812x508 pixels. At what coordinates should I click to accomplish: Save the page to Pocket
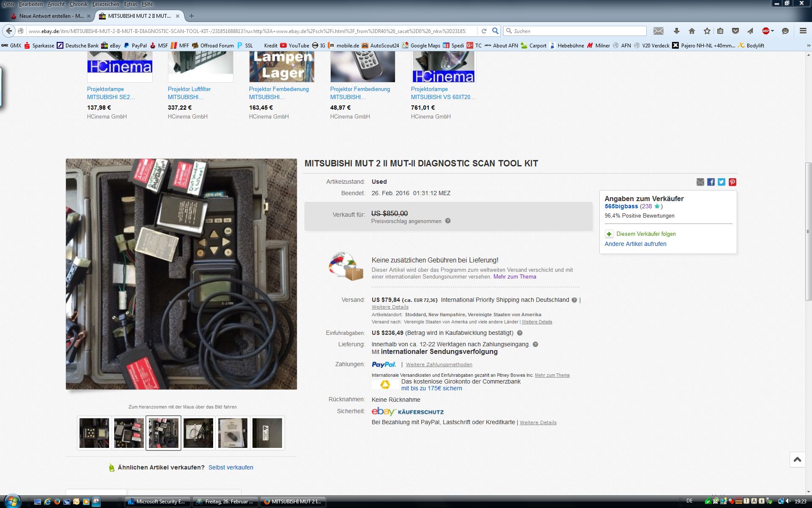pyautogui.click(x=735, y=31)
